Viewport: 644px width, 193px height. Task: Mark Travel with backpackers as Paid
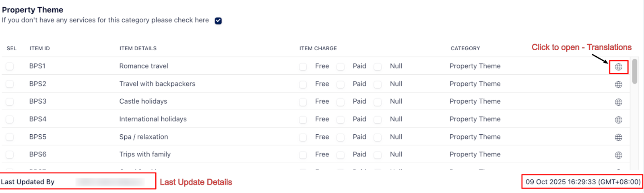coord(341,84)
